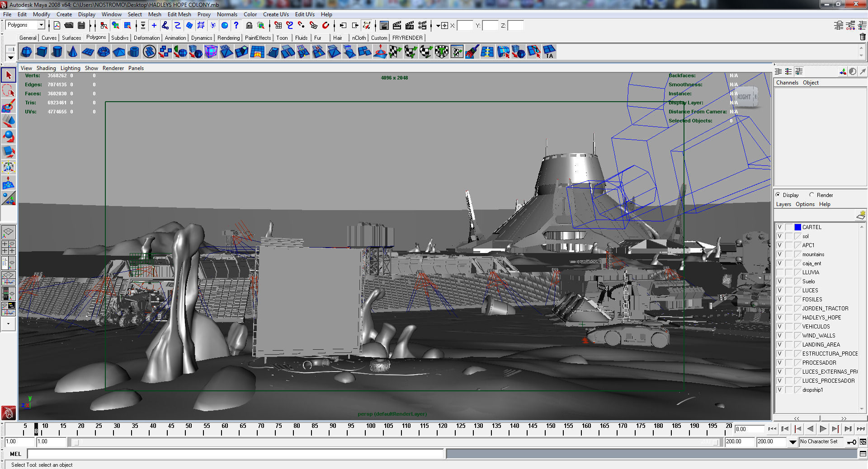Screen dimensions: 868x469
Task: Open animation preferences icon by the key
Action: [863, 442]
